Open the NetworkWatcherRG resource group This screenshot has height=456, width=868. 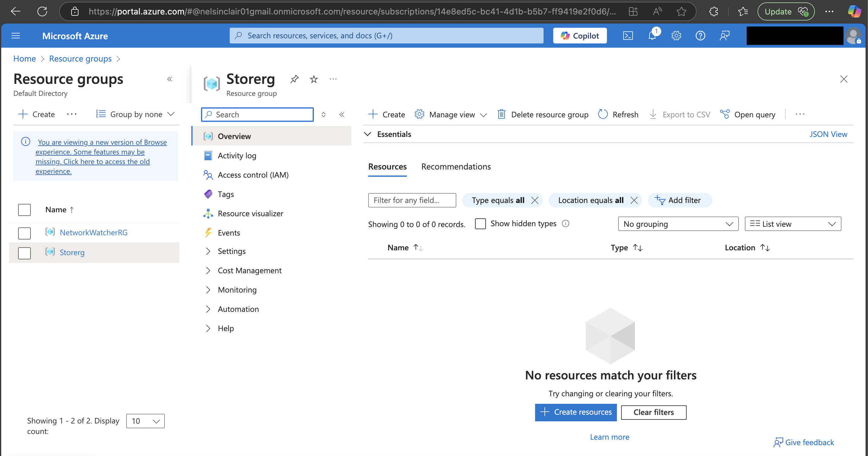94,233
